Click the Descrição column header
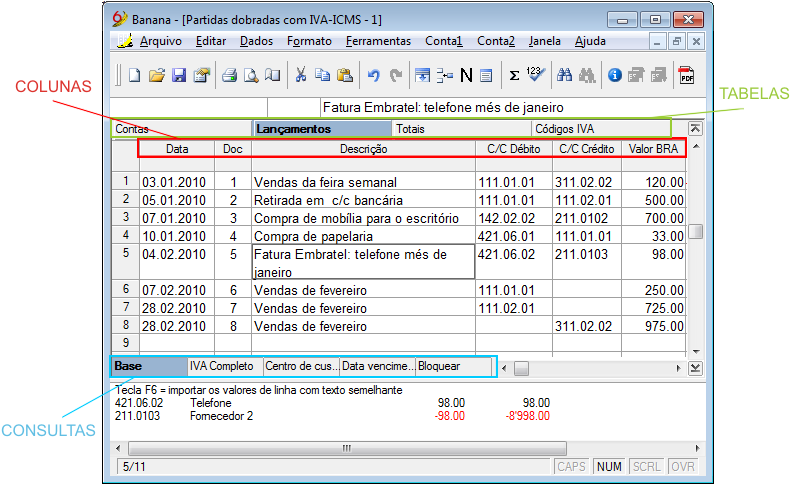Screen dimensions: 800x484 pyautogui.click(x=363, y=149)
